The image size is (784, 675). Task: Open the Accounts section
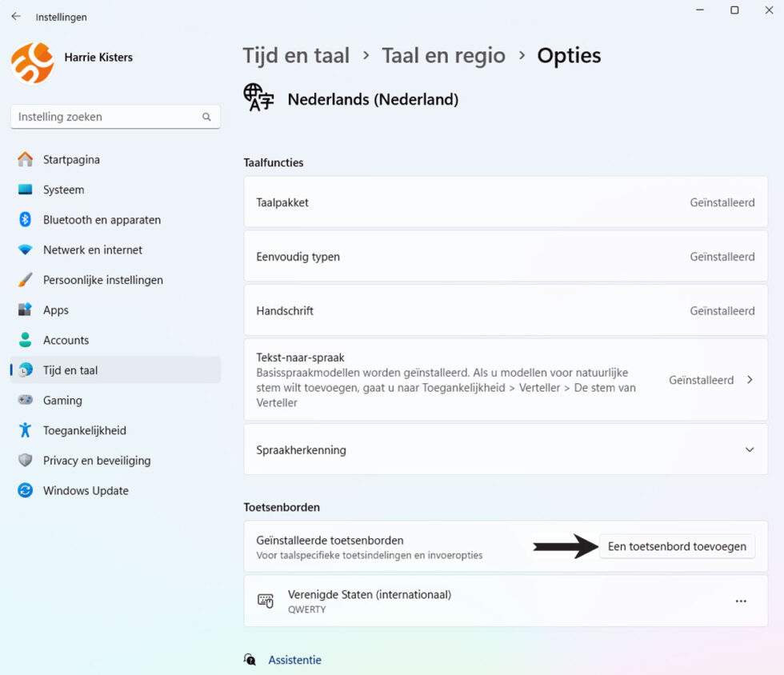point(66,340)
